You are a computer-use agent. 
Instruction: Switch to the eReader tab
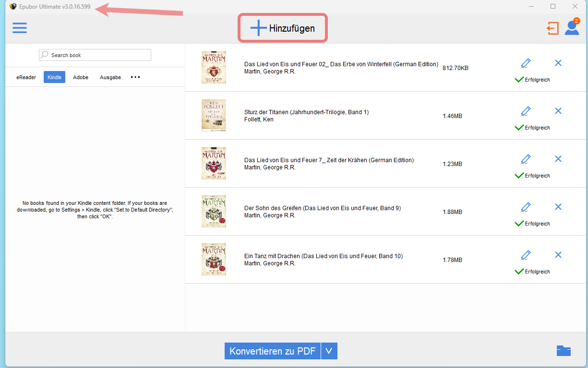(26, 77)
